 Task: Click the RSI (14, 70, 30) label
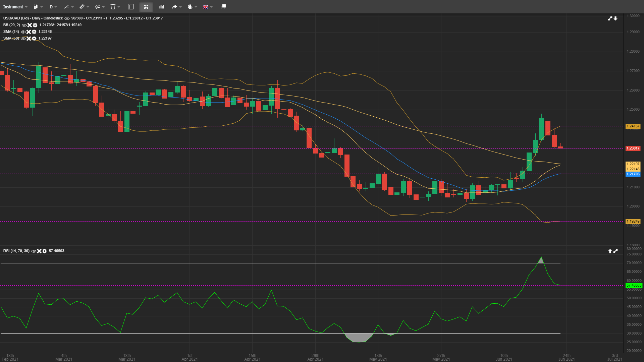click(16, 251)
